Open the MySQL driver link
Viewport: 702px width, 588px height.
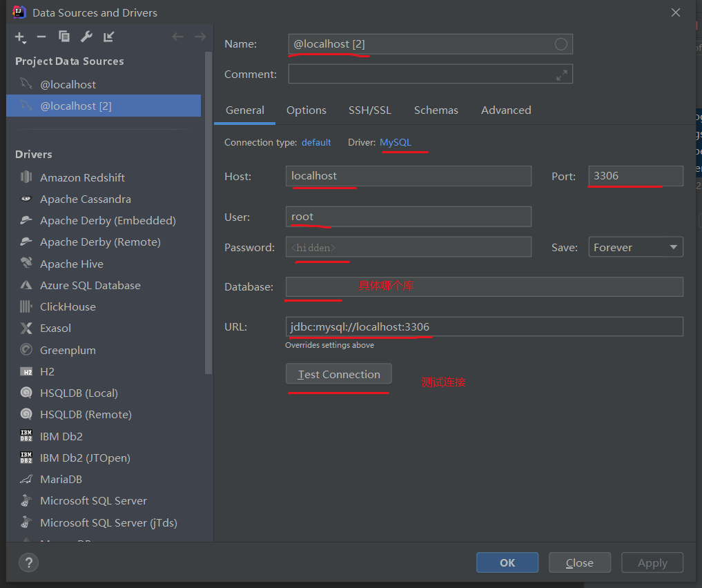click(396, 142)
